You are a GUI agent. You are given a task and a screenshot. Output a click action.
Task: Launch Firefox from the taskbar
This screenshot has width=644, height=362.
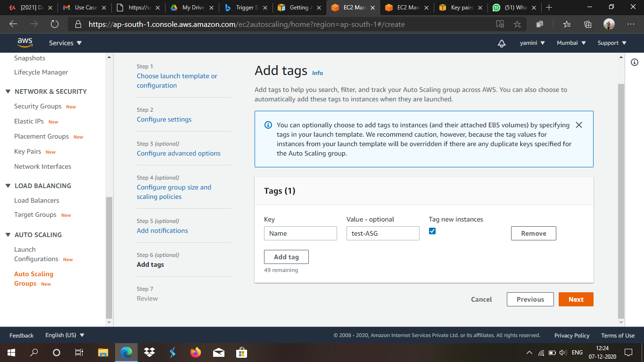(x=195, y=352)
